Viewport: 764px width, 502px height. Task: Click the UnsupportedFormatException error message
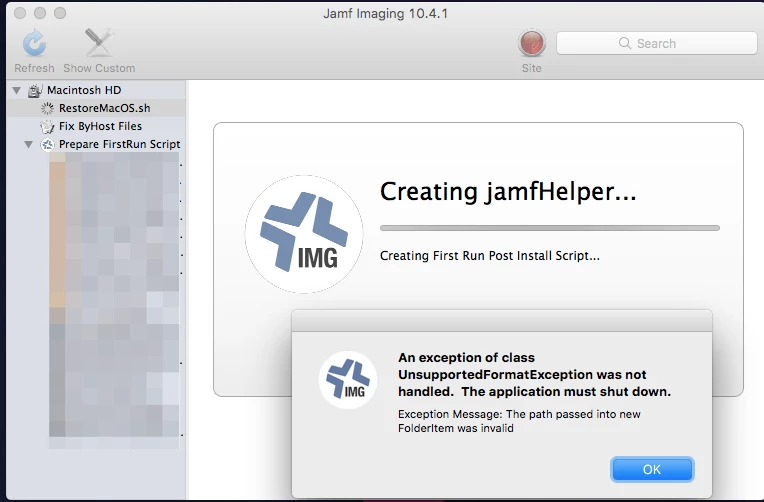click(x=535, y=374)
